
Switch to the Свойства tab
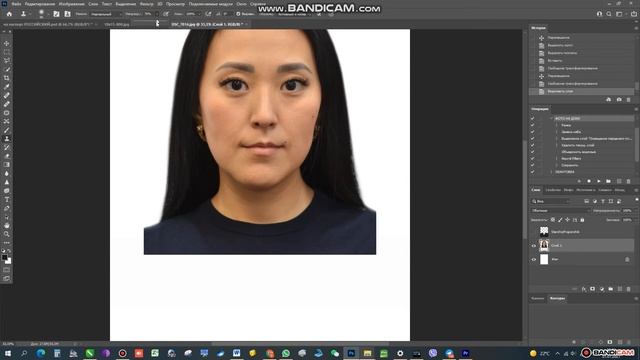553,190
